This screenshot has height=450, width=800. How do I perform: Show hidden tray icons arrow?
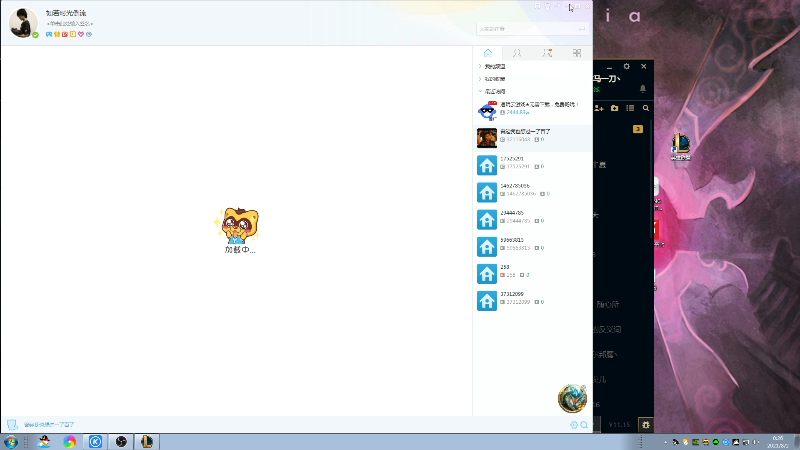pyautogui.click(x=665, y=442)
